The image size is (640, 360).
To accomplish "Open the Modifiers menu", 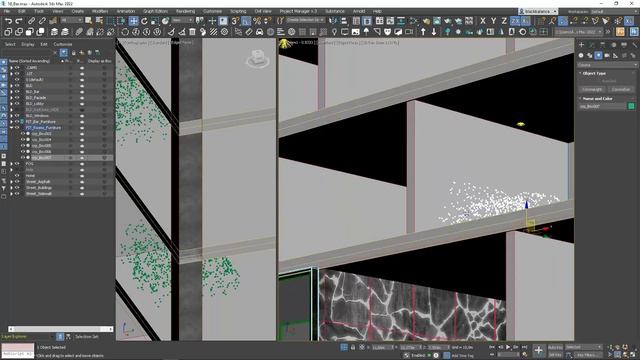I will (x=100, y=11).
